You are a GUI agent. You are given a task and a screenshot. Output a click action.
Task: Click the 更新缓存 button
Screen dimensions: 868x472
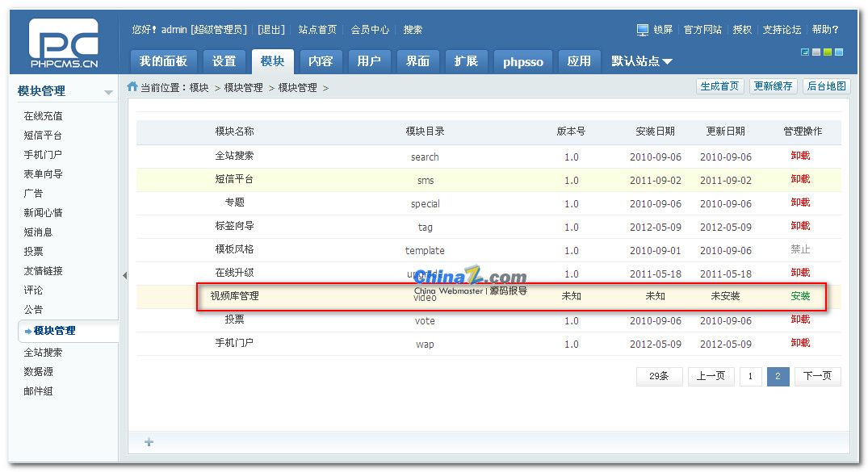(x=773, y=86)
